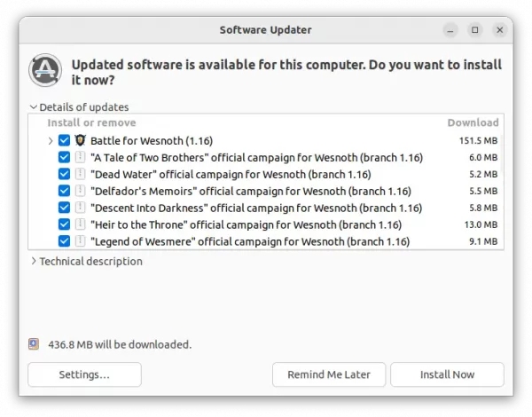The image size is (532, 417).
Task: Click the Download column header
Action: point(473,122)
